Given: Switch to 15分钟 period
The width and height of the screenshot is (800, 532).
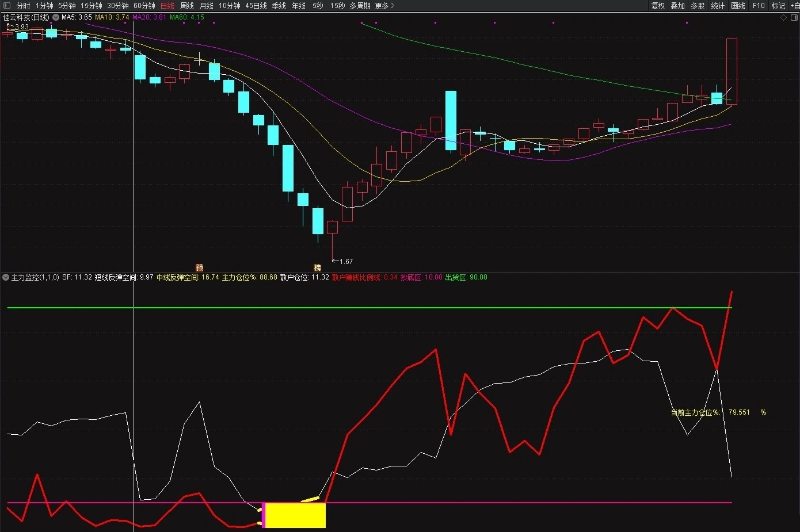Looking at the screenshot, I should coord(91,6).
